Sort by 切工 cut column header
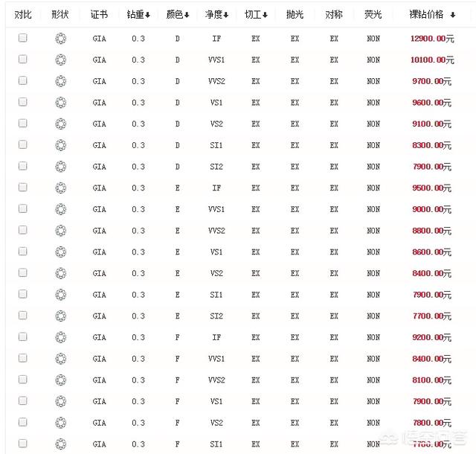Viewport: 476px width, 454px height. 256,15
